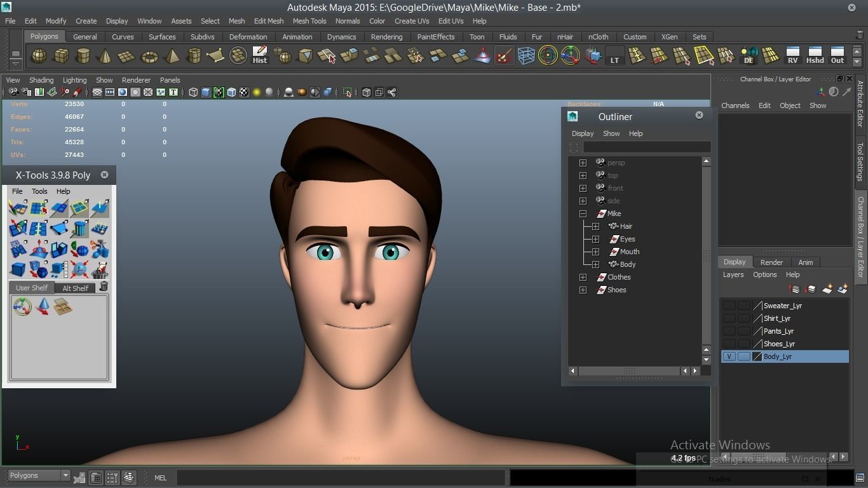Viewport: 868px width, 488px height.
Task: Create a polygon Cone from the shelf
Action: pyautogui.click(x=105, y=56)
